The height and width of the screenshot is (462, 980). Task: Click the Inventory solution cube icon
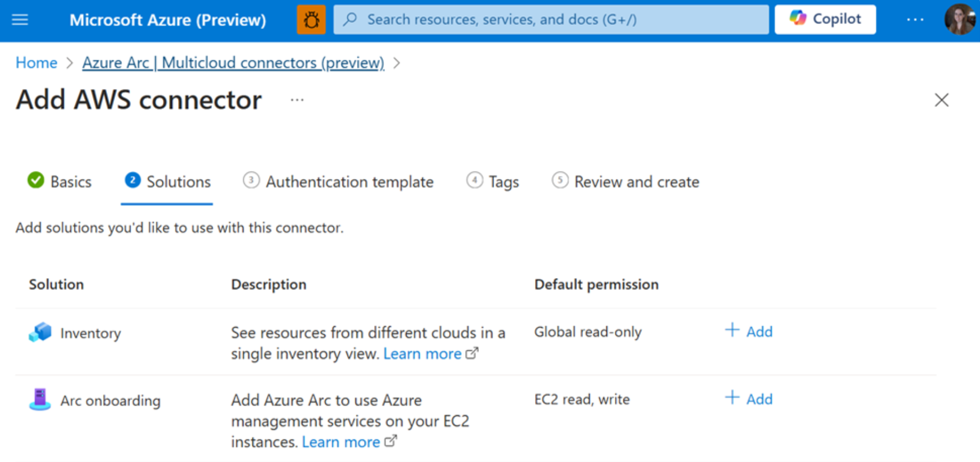[40, 333]
